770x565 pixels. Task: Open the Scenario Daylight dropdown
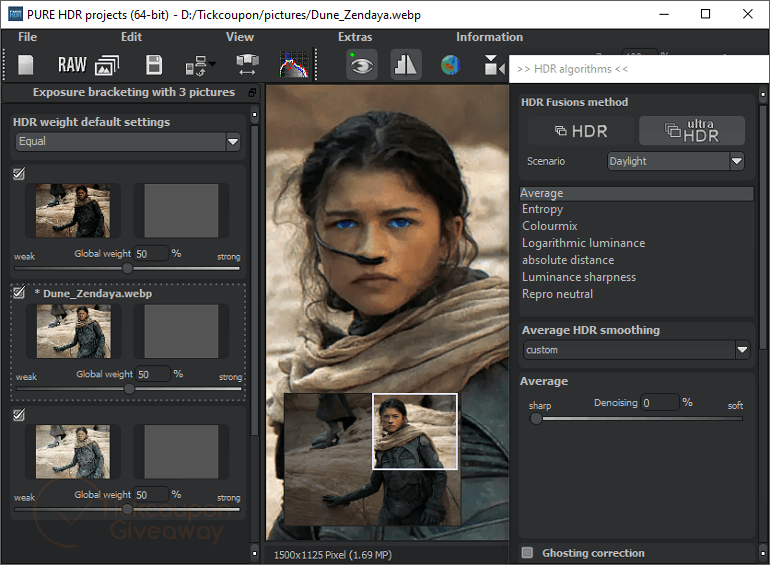[676, 161]
